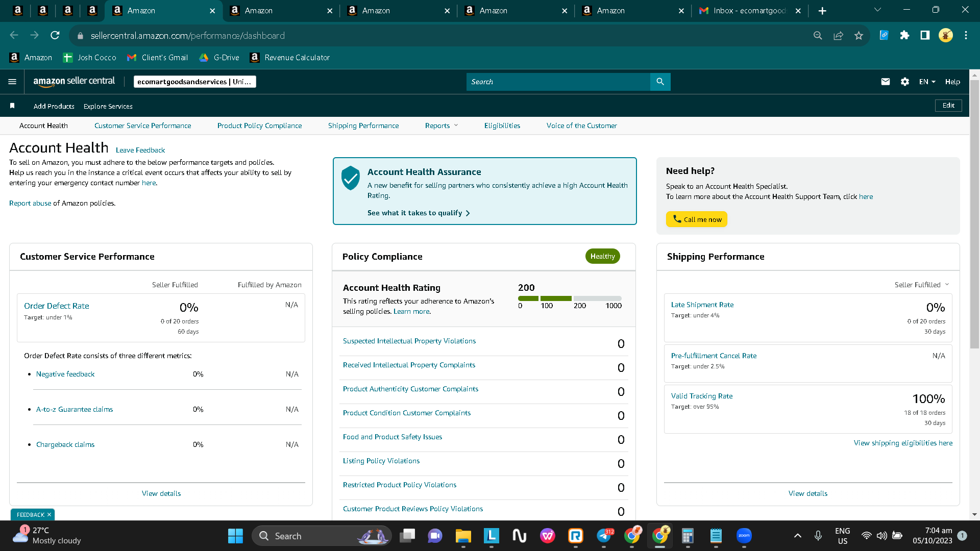Open Telegram from the taskbar
The height and width of the screenshot is (551, 980).
click(604, 536)
